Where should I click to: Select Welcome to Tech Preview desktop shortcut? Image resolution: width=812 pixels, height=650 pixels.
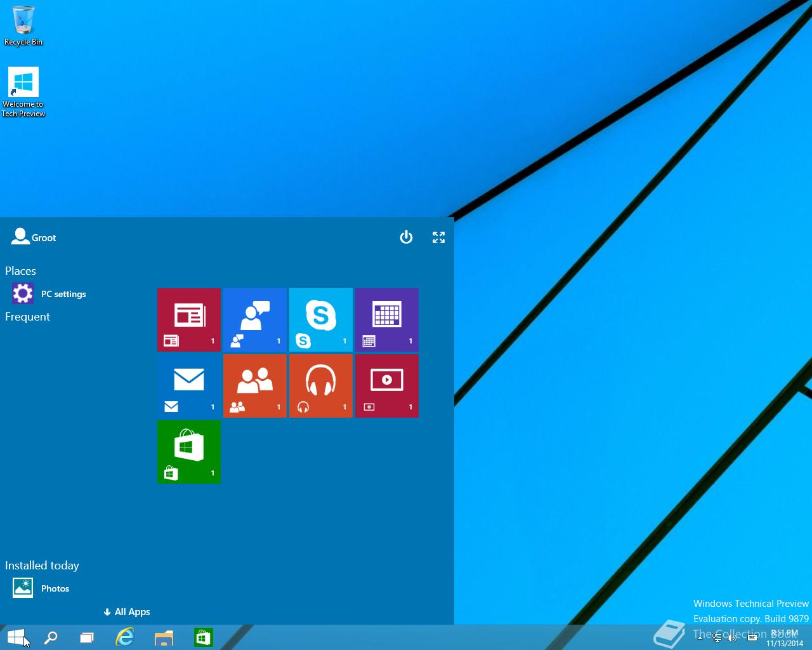click(23, 93)
